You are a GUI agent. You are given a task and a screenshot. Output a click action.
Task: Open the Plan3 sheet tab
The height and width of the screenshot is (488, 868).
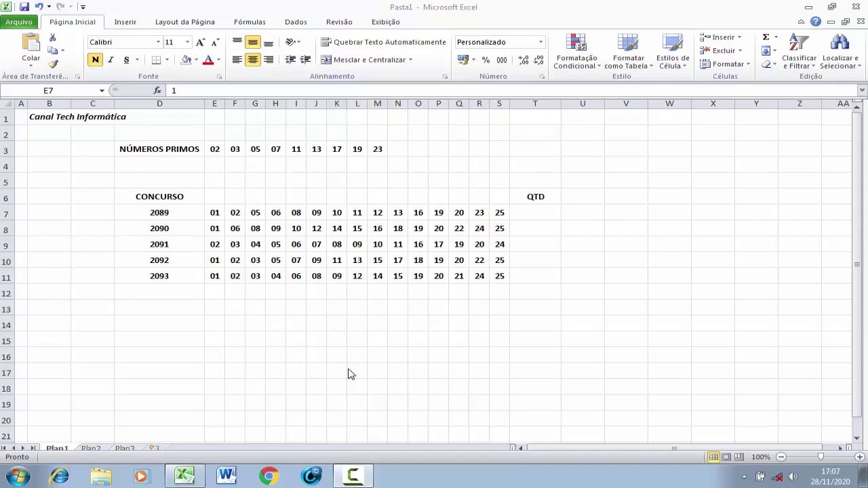click(124, 448)
